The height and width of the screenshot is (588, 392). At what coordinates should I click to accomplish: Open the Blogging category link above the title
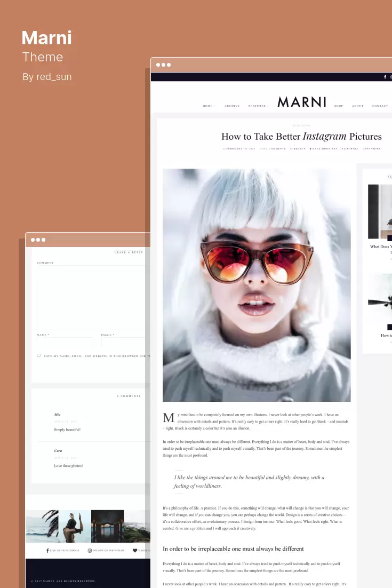coord(301,125)
